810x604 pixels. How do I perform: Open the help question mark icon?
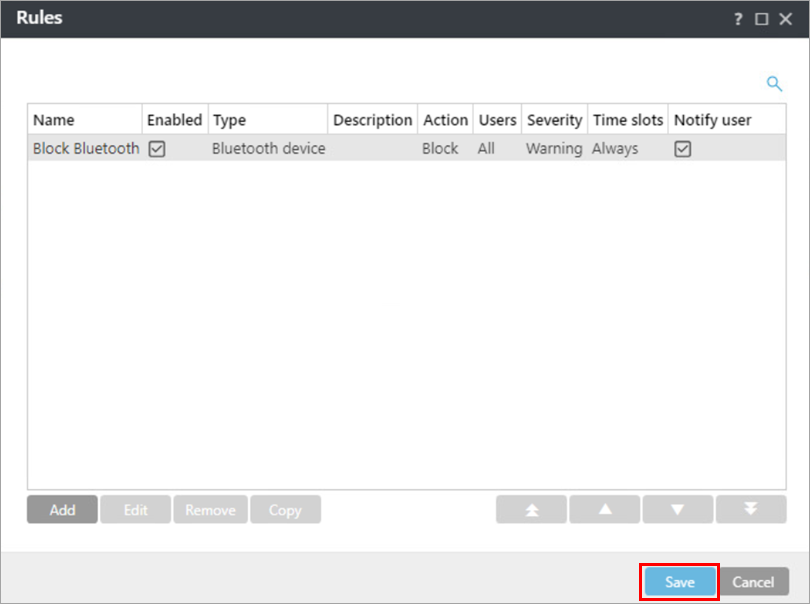[739, 19]
